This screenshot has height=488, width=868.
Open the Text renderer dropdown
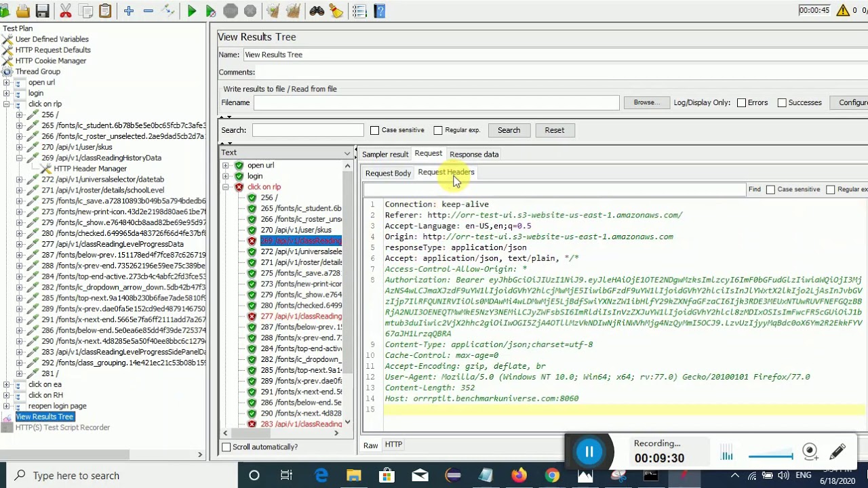click(x=286, y=152)
